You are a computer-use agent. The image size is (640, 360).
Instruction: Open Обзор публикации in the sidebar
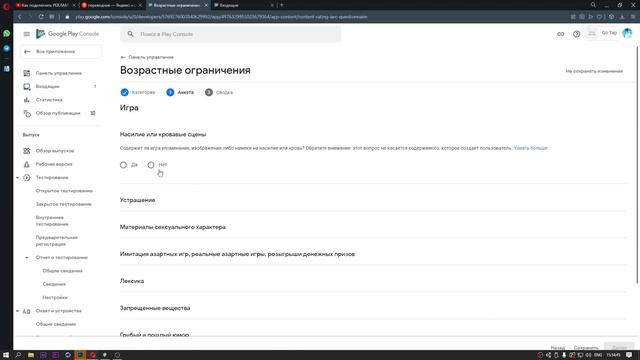58,113
